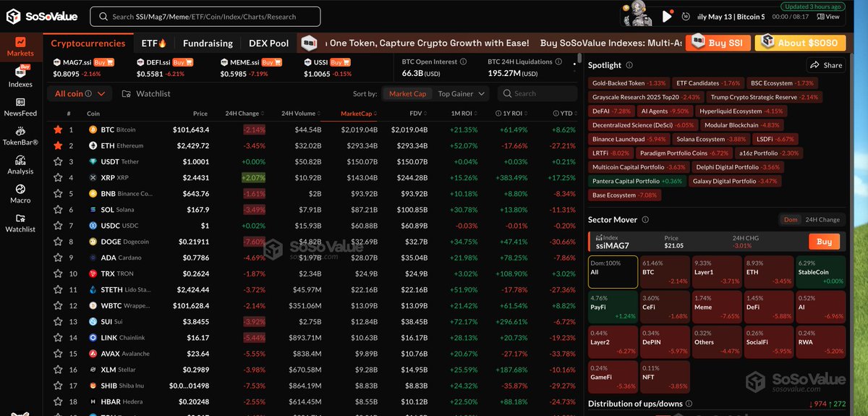Click the rewind 10 seconds icon

pyautogui.click(x=686, y=16)
